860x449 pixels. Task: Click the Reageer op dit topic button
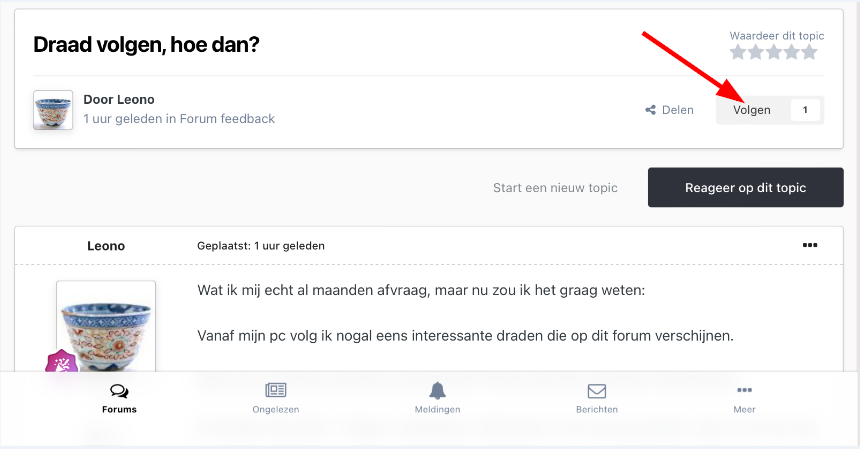(745, 187)
